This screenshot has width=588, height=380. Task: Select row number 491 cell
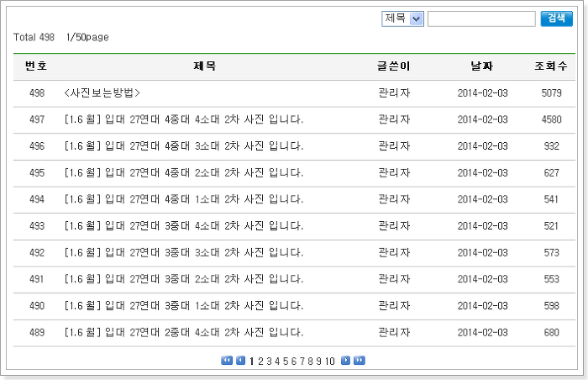point(37,279)
